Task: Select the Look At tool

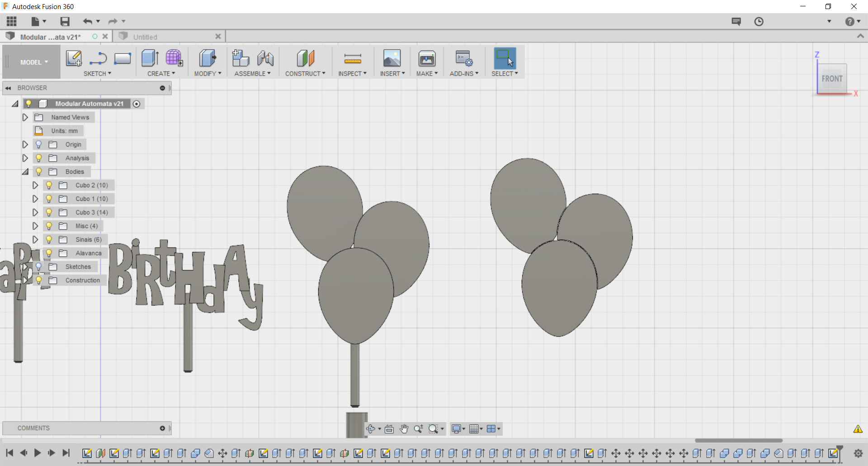Action: [x=389, y=429]
